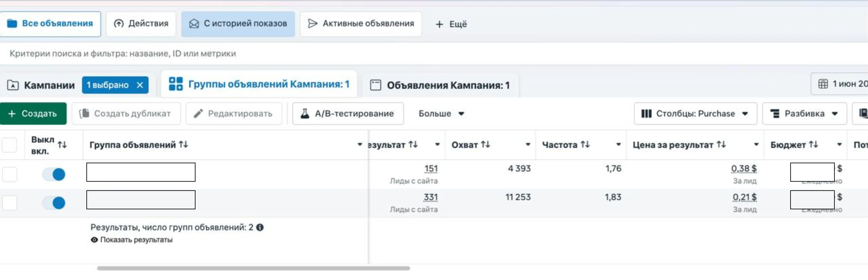Viewport: 868px width, 280px height.
Task: Click 'Создать дубликат' button
Action: pyautogui.click(x=126, y=113)
